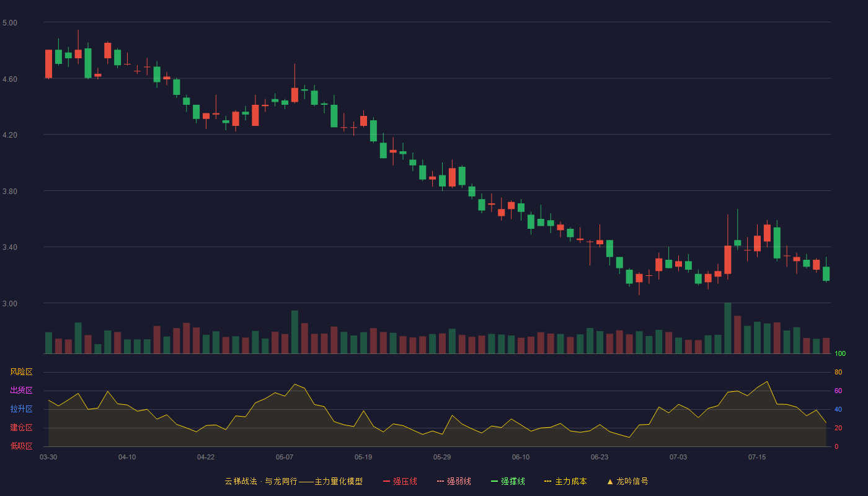Click the 4.20 price axis label

[10, 135]
